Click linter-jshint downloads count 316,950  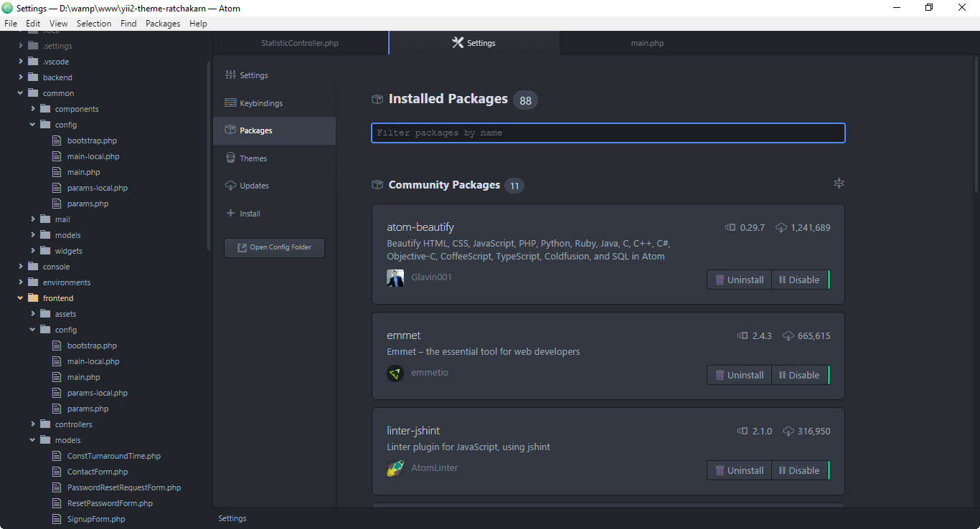pyautogui.click(x=814, y=431)
